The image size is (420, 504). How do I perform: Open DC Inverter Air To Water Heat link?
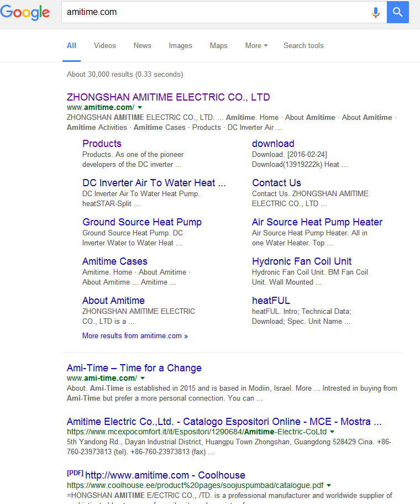[154, 183]
